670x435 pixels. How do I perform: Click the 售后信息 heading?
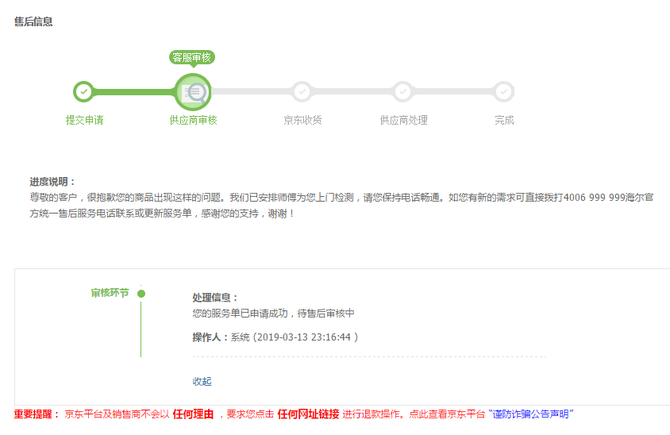click(33, 21)
